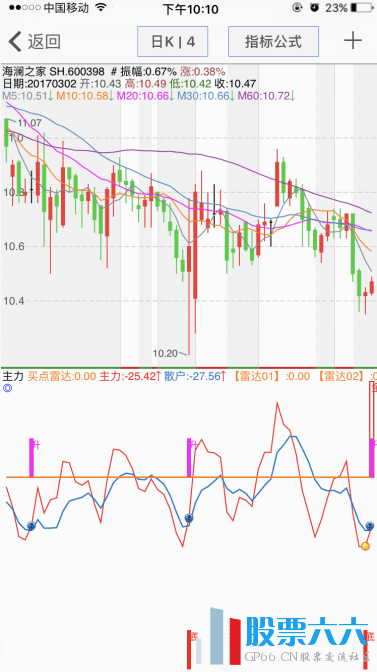Tap the blue marker at middle trough
Viewport: 377px width, 672px height.
(188, 518)
